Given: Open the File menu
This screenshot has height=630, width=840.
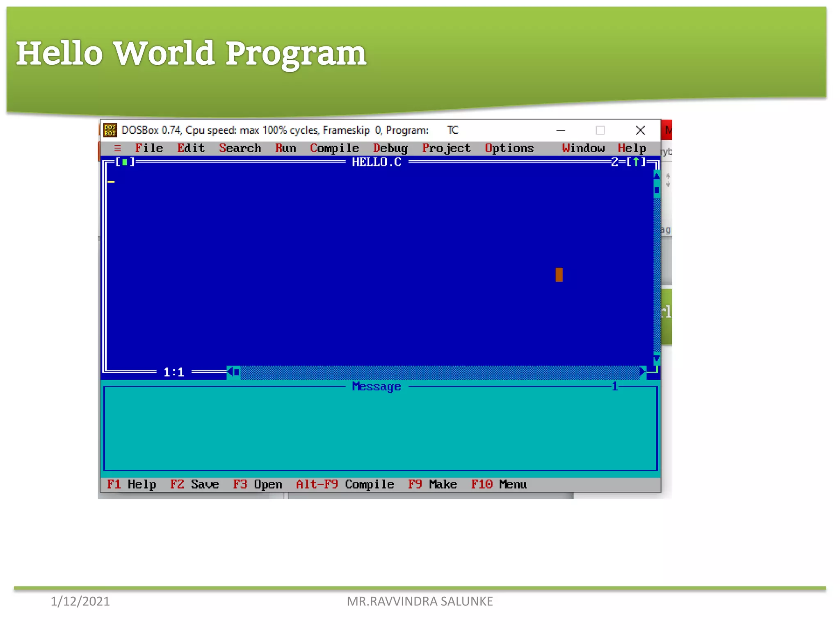Looking at the screenshot, I should coord(149,148).
